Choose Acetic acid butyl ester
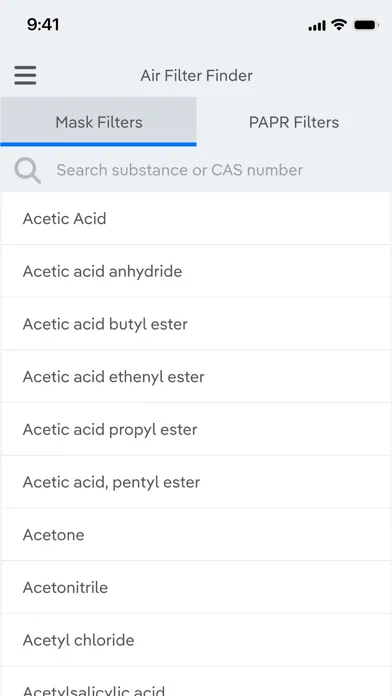Screen dimensions: 392x696 click(196, 324)
